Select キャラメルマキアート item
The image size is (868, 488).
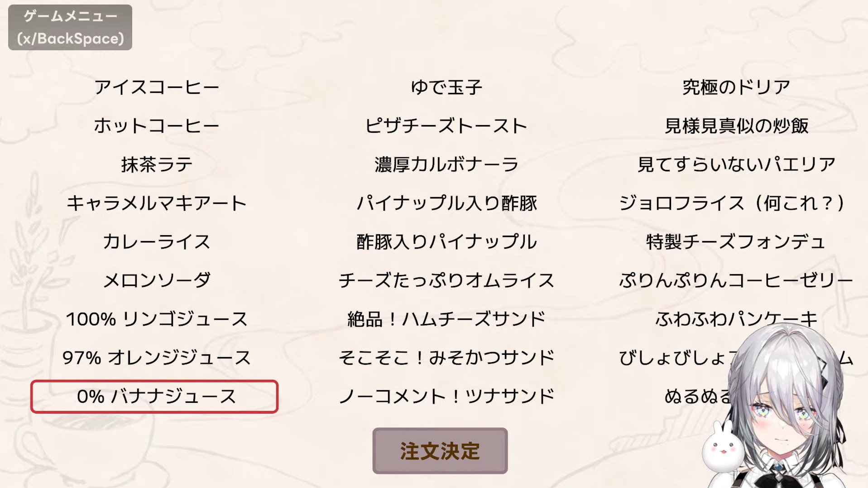click(157, 203)
